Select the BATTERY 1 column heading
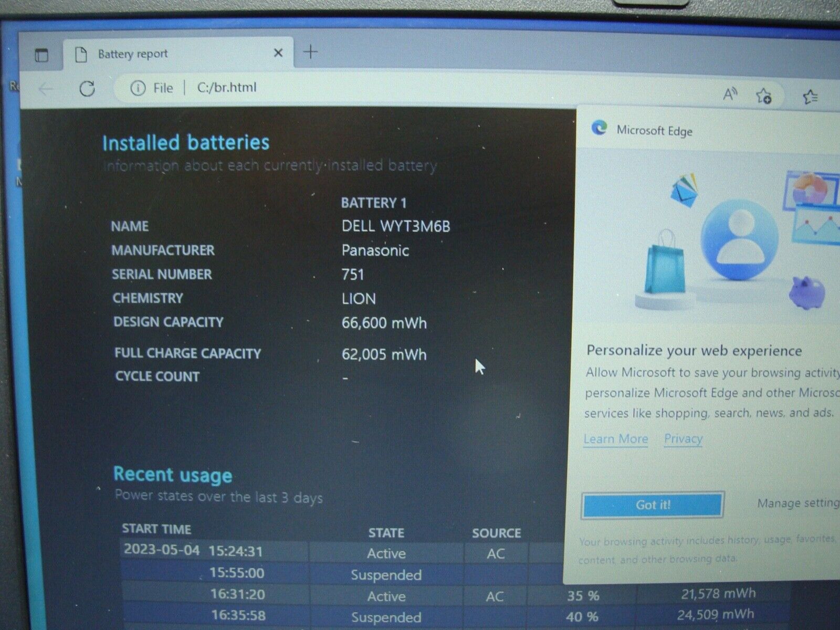This screenshot has height=630, width=840. [374, 203]
